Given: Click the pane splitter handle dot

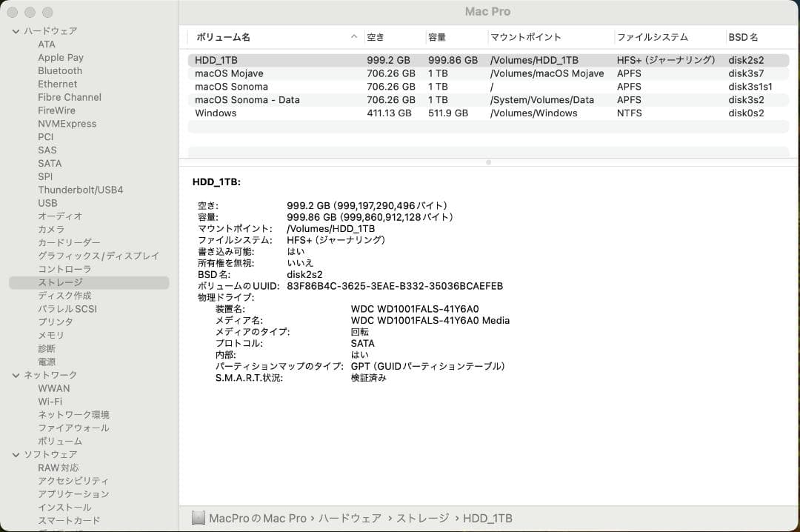Looking at the screenshot, I should (x=488, y=162).
